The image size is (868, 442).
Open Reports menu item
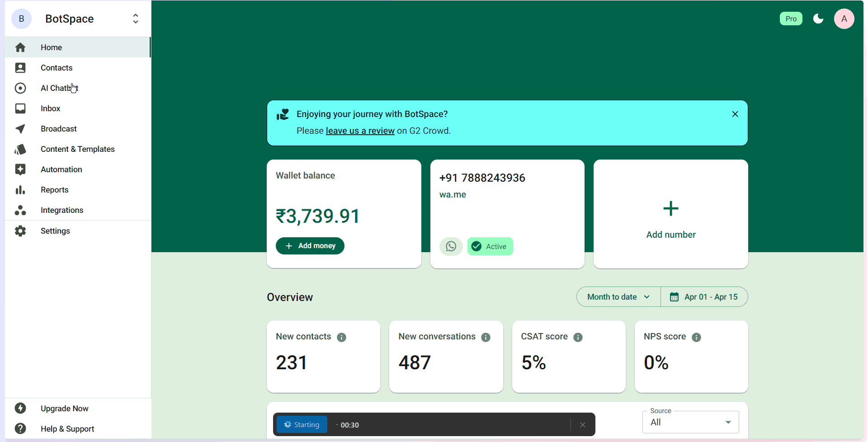[x=78, y=190]
